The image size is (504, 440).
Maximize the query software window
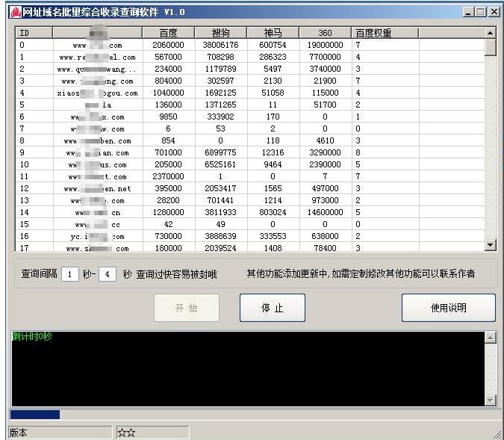(x=481, y=12)
